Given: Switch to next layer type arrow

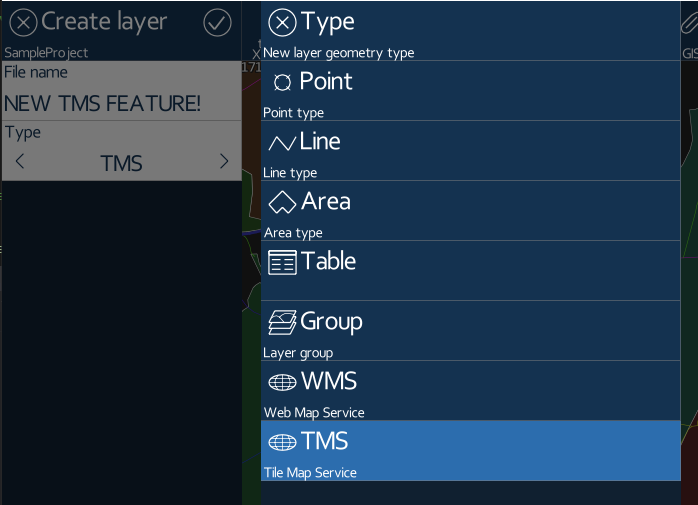Looking at the screenshot, I should tap(223, 162).
